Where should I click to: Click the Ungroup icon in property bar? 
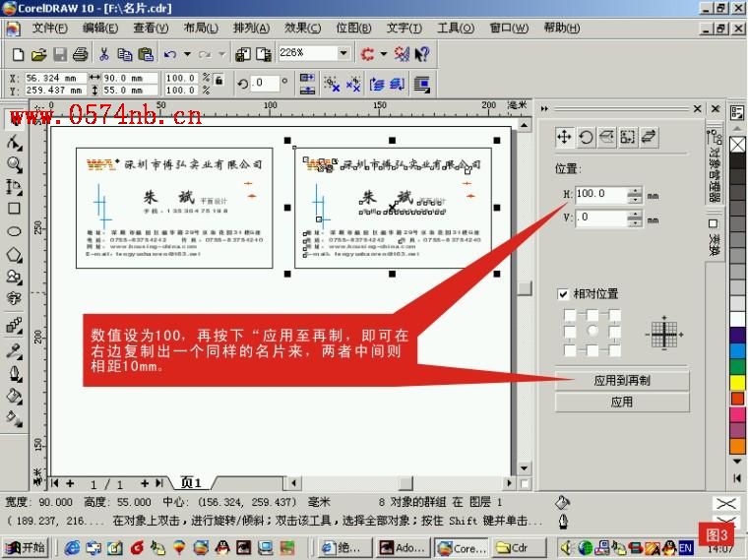pos(332,85)
